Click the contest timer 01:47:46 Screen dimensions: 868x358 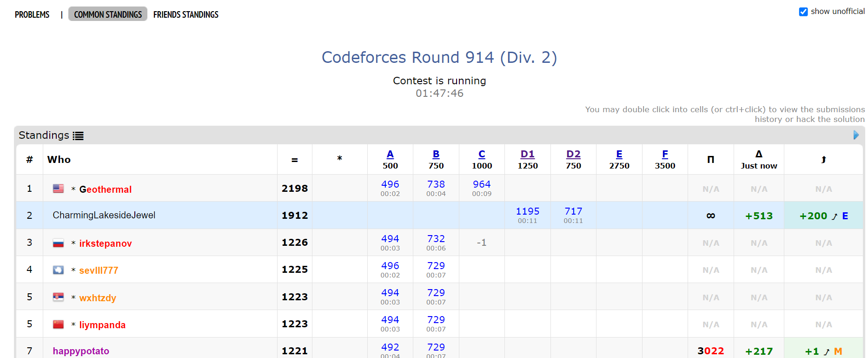pyautogui.click(x=439, y=94)
